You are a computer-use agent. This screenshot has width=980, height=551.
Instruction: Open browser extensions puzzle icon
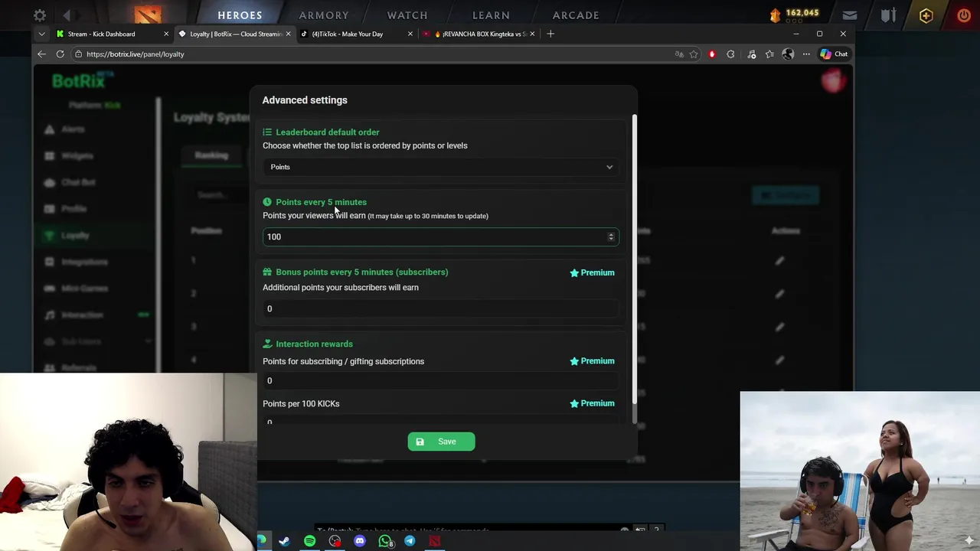click(x=730, y=54)
